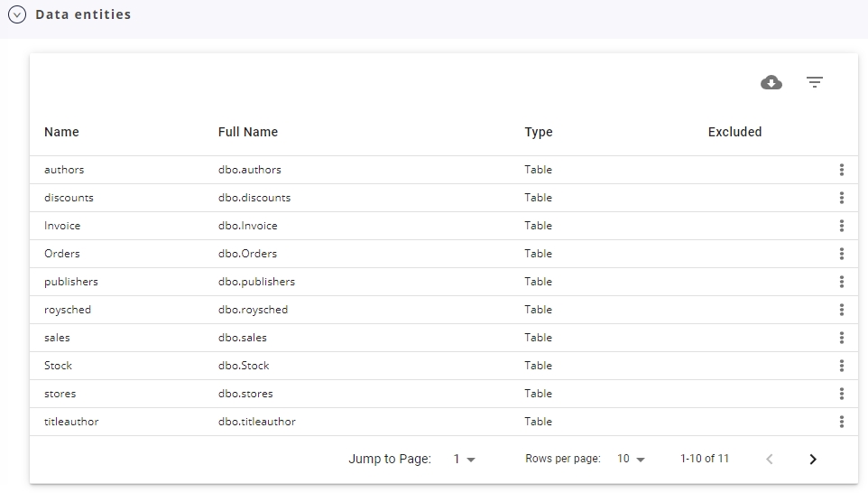Image resolution: width=868 pixels, height=493 pixels.
Task: Collapse the Data entities section
Action: 17,14
